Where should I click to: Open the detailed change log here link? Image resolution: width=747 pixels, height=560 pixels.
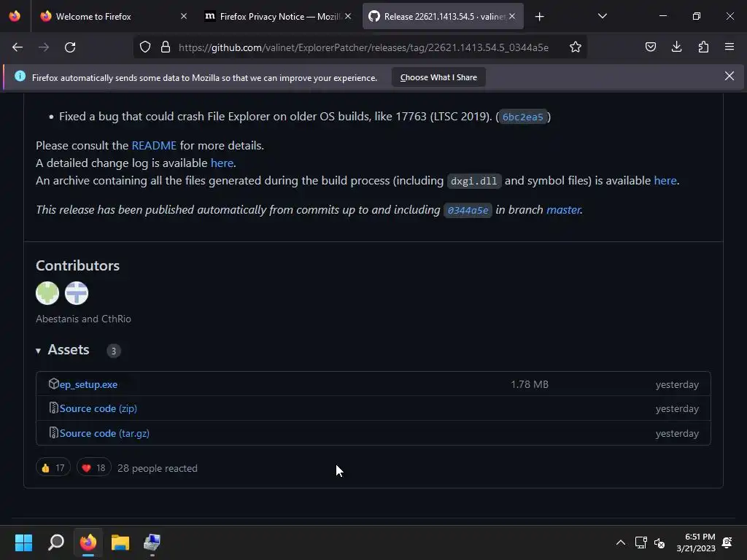[x=222, y=163]
